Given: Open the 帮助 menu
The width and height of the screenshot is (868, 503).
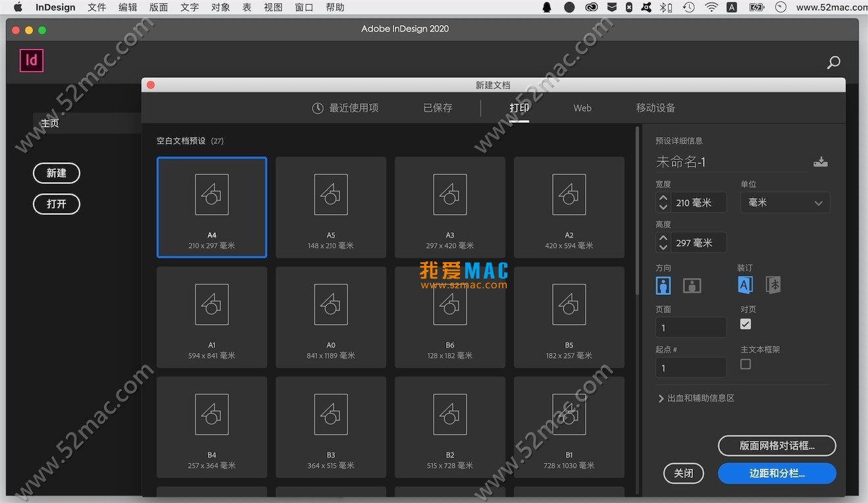Looking at the screenshot, I should [335, 7].
